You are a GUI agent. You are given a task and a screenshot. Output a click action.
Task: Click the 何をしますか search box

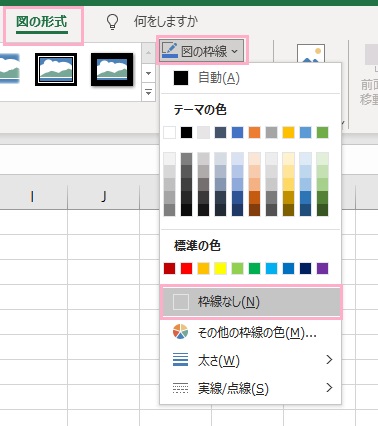click(166, 22)
